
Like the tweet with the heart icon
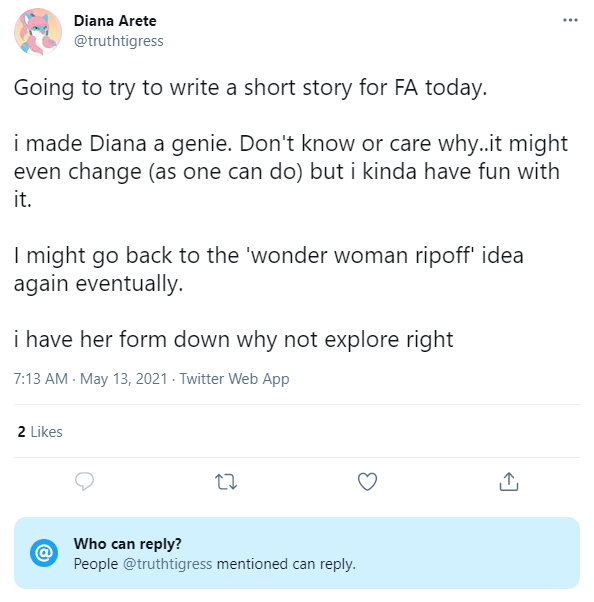point(367,481)
